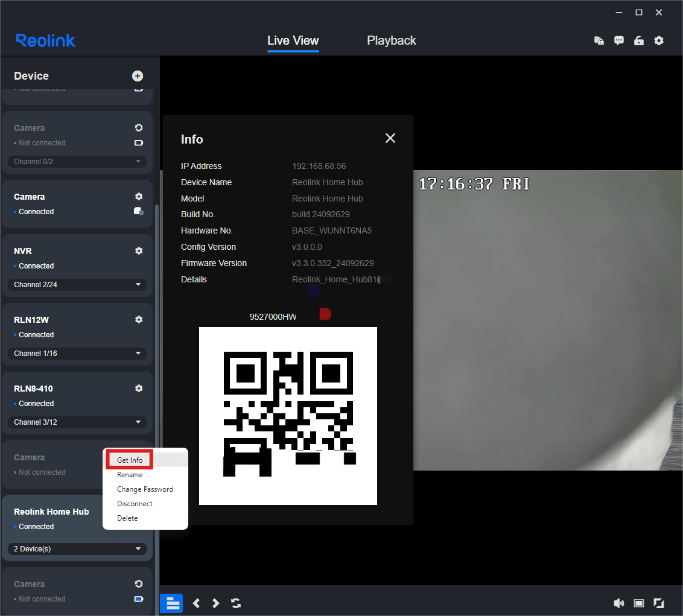Screen dimensions: 683x616
Task: Open global settings gear in header
Action: click(659, 40)
